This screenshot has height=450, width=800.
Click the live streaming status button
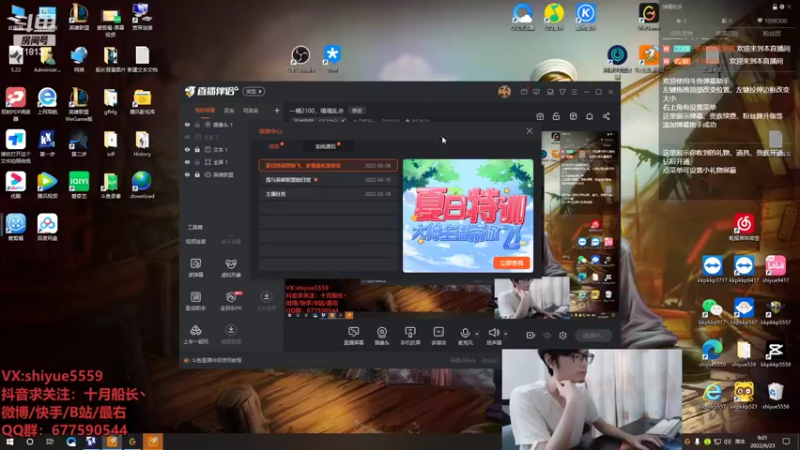594,336
